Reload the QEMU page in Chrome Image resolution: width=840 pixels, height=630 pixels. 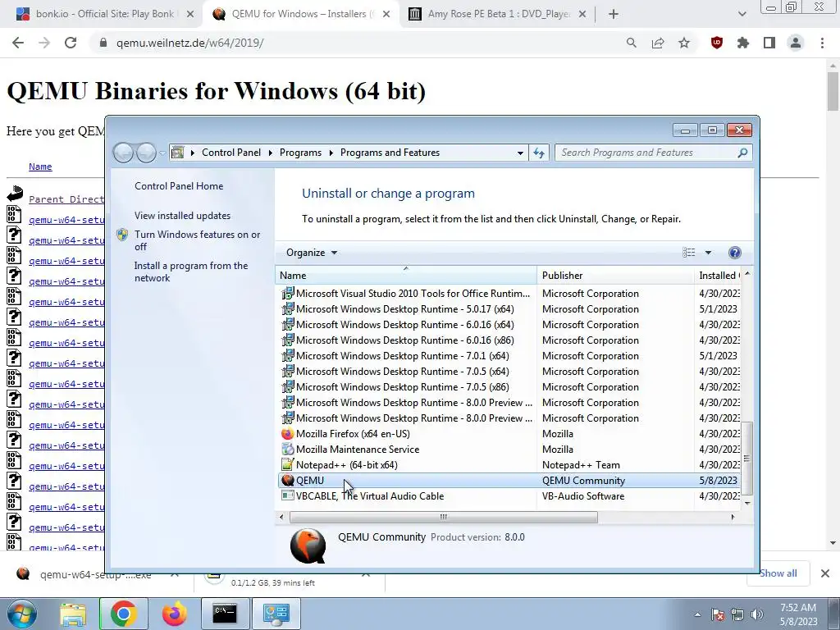(x=71, y=43)
